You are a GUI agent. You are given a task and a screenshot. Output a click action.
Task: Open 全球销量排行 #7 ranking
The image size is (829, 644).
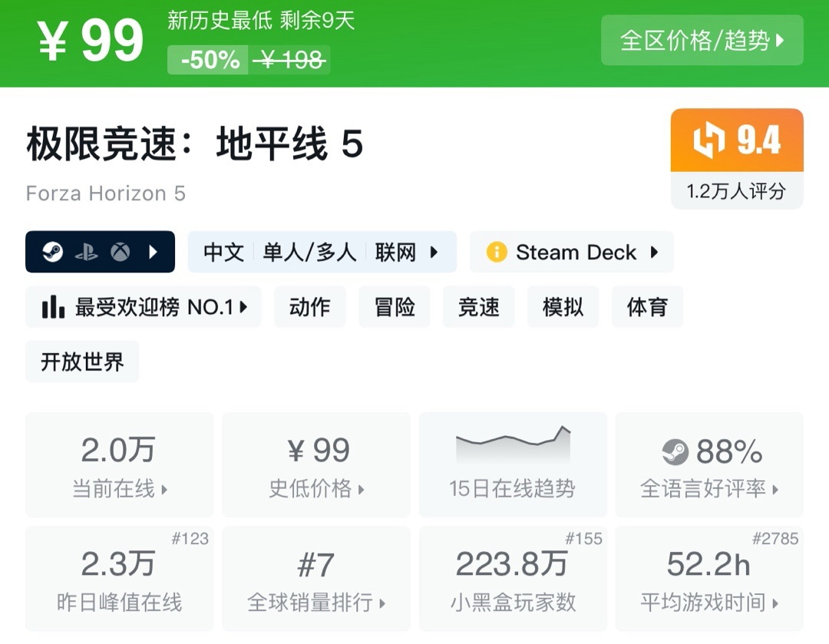click(316, 579)
